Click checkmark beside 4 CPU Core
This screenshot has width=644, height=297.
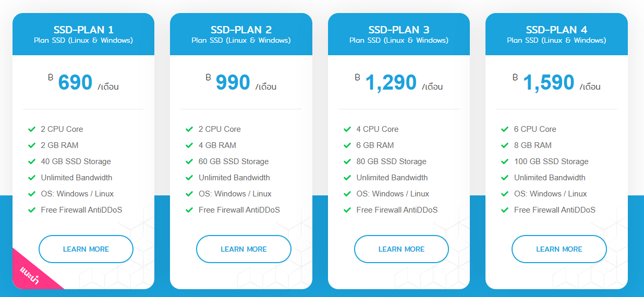(347, 129)
